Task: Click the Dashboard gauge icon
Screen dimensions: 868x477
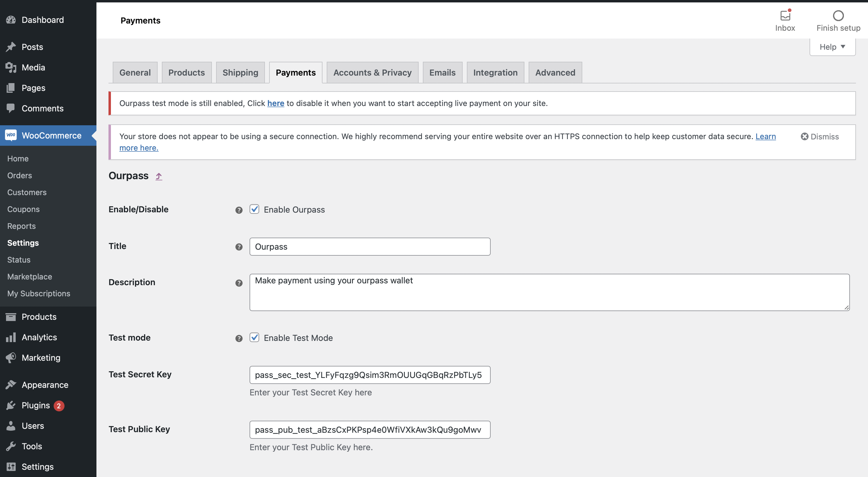Action: 11,20
